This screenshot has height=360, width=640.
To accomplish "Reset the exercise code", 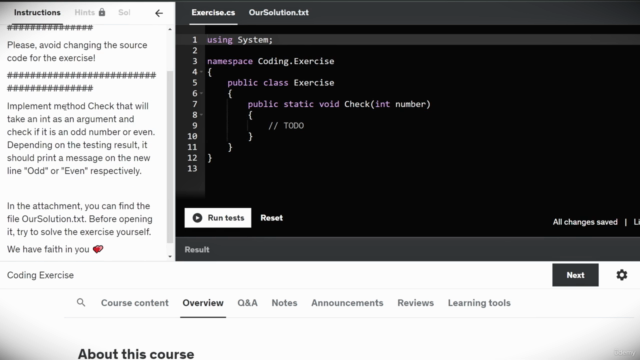I will [271, 218].
